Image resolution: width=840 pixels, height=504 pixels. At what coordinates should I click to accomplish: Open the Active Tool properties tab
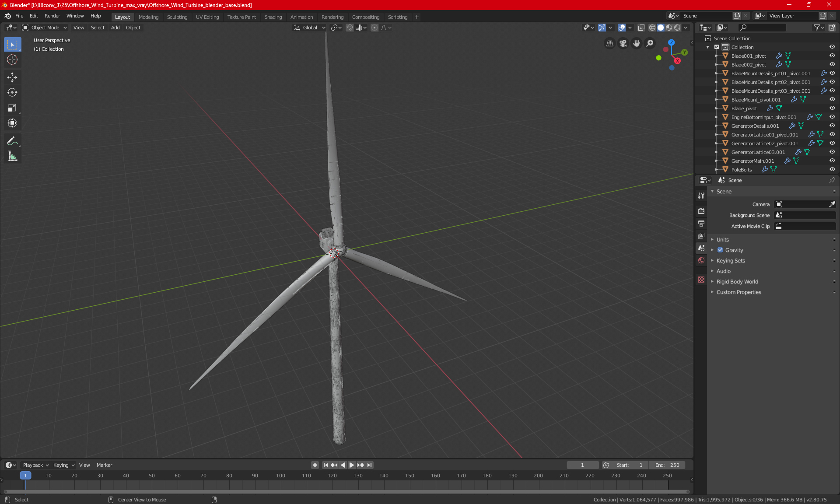tap(701, 196)
